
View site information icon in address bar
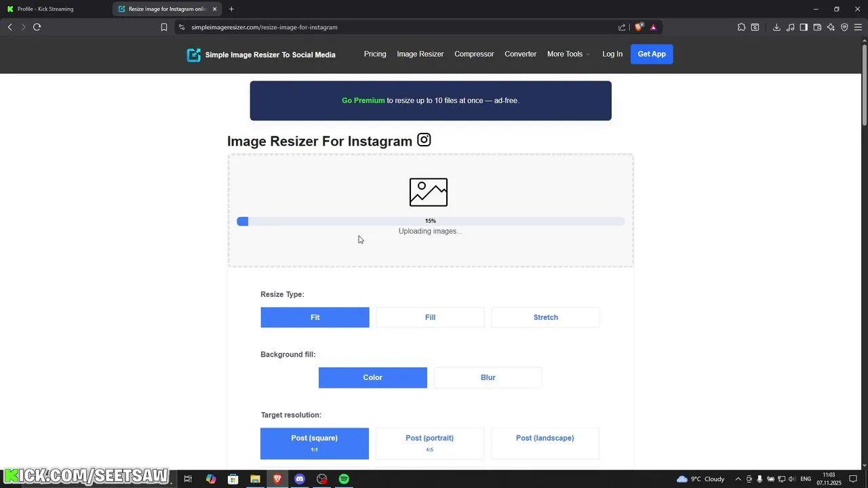pos(182,27)
